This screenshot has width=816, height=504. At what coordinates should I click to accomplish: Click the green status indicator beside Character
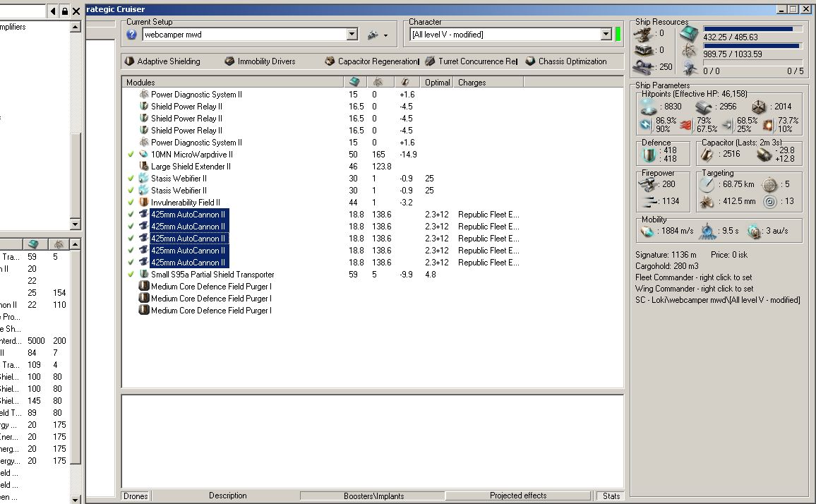[x=618, y=35]
